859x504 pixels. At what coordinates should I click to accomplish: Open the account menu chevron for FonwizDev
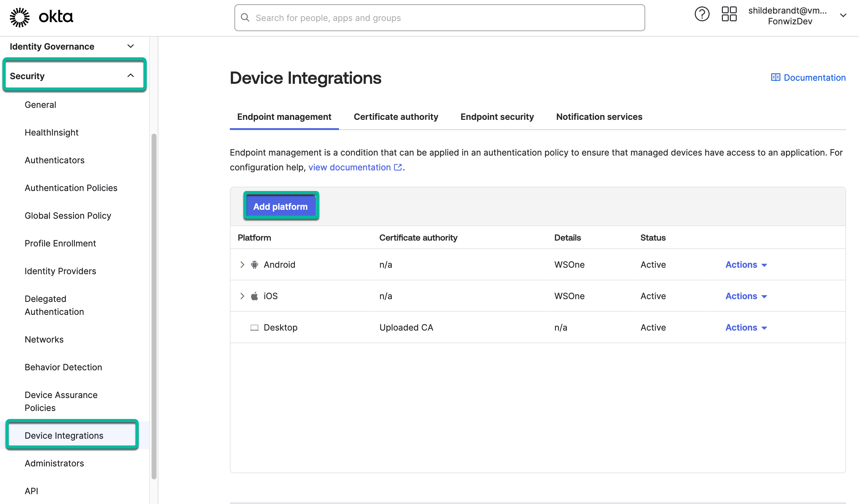tap(843, 16)
